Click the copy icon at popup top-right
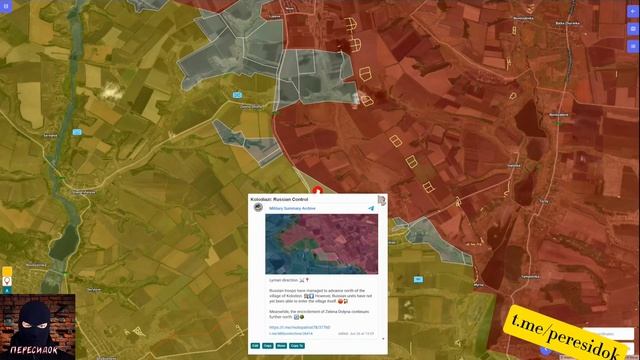 [x=382, y=200]
